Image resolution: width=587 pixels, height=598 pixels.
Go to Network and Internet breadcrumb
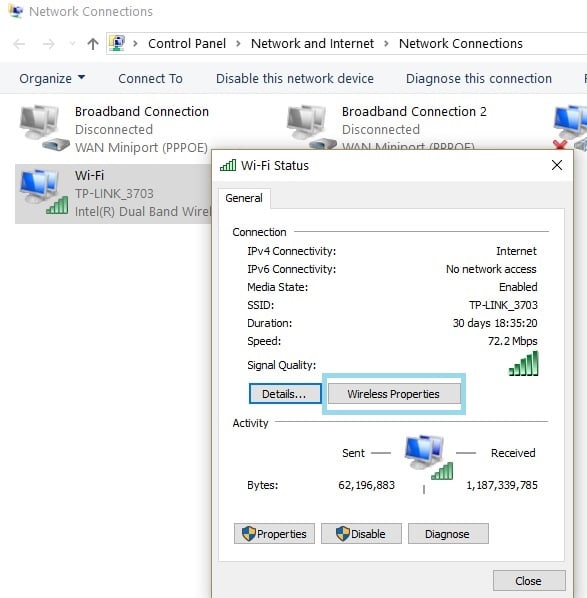tap(312, 43)
